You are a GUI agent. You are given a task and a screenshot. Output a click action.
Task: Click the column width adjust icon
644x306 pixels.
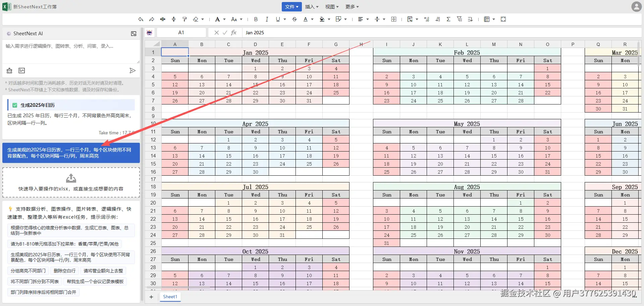(163, 19)
